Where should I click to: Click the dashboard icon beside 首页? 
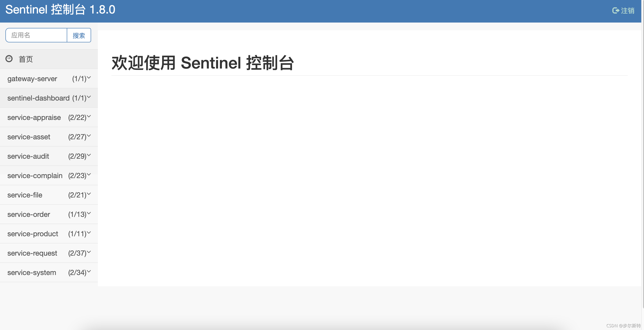pyautogui.click(x=9, y=59)
